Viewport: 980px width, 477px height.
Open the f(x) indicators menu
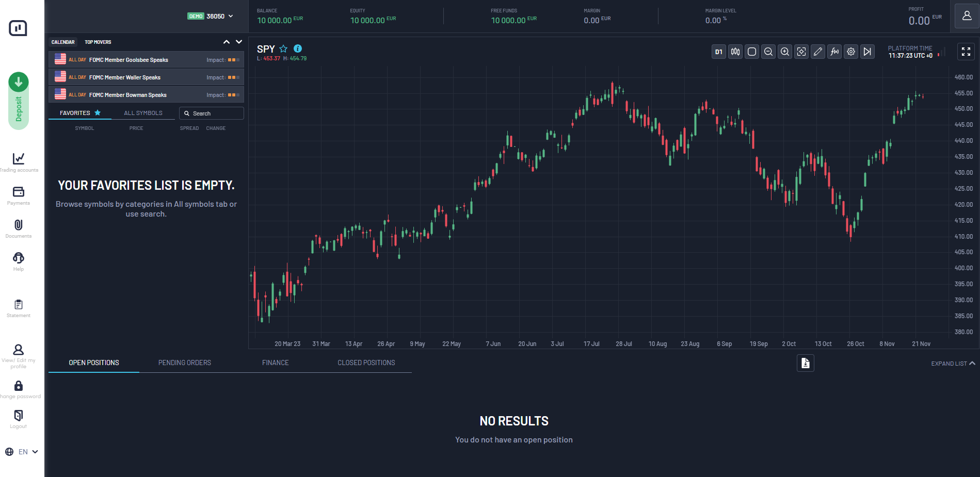coord(834,52)
